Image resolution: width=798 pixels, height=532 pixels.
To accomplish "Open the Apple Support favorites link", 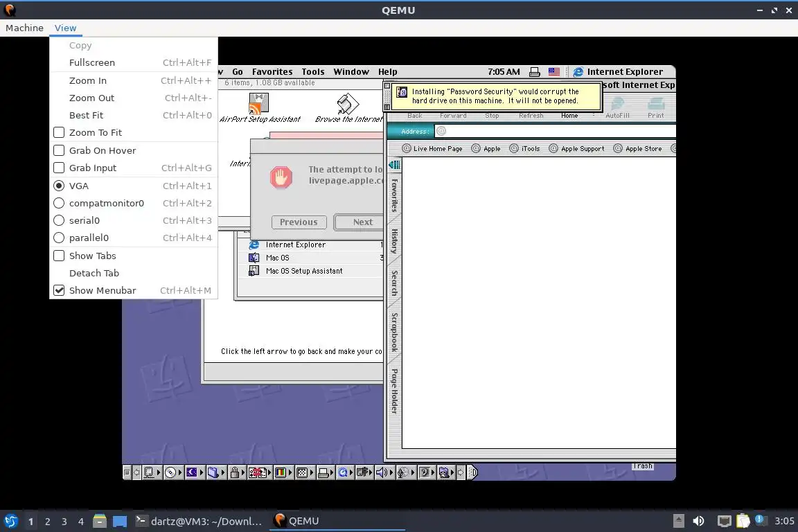I will (x=576, y=149).
